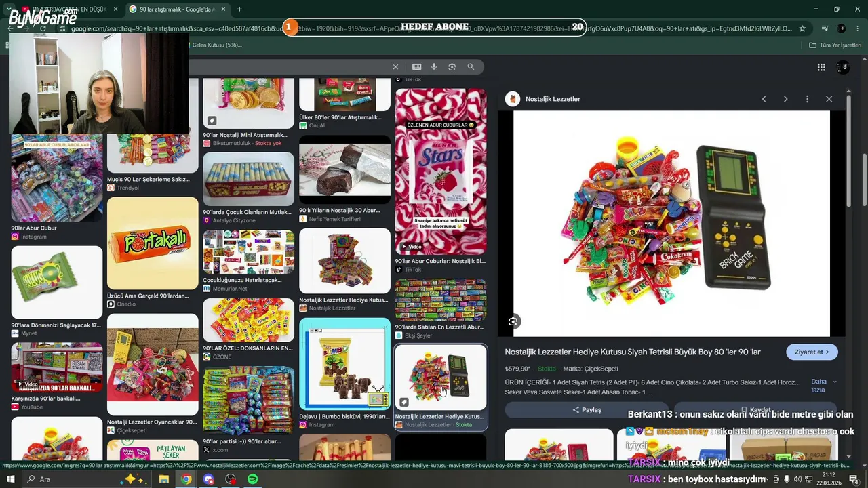The image size is (868, 488).
Task: Open the taskbar clock showing 21:12
Action: pyautogui.click(x=829, y=479)
